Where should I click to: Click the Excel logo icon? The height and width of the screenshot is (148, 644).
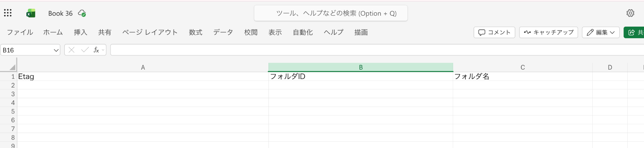(x=31, y=13)
